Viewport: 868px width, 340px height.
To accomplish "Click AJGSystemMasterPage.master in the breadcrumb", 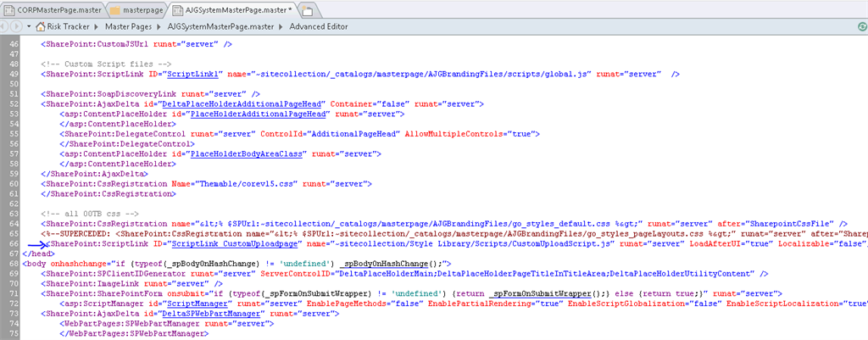I will tap(221, 26).
